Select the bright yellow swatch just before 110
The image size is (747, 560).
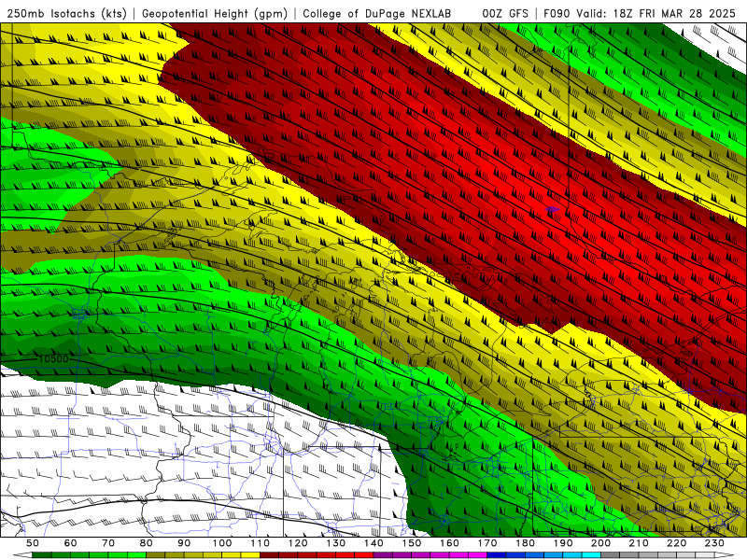point(250,555)
